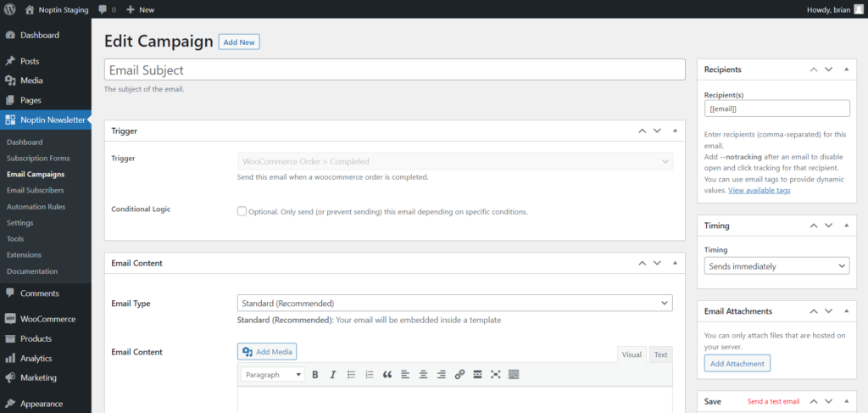Move Trigger panel up

pyautogui.click(x=643, y=131)
